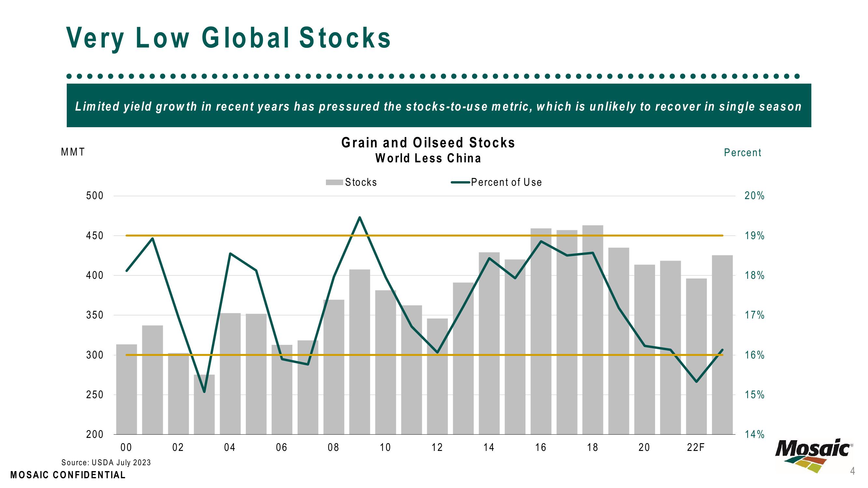Click the '400' left axis value
Image resolution: width=868 pixels, height=488 pixels.
95,276
